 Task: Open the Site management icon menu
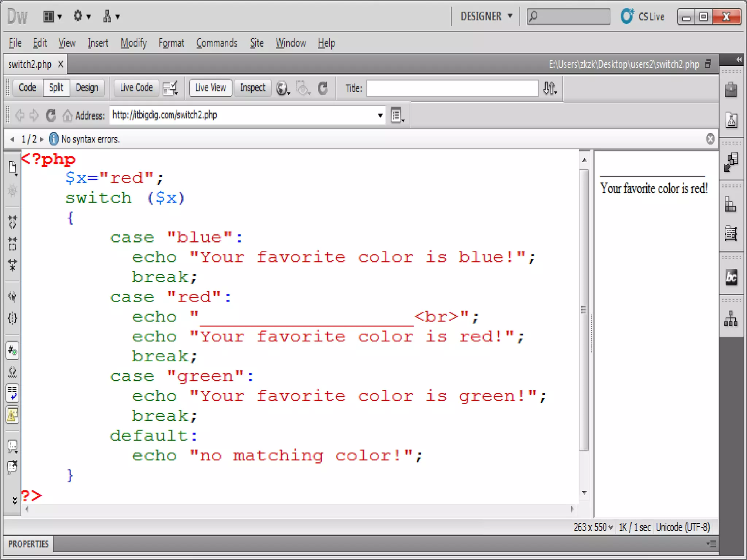(x=111, y=16)
